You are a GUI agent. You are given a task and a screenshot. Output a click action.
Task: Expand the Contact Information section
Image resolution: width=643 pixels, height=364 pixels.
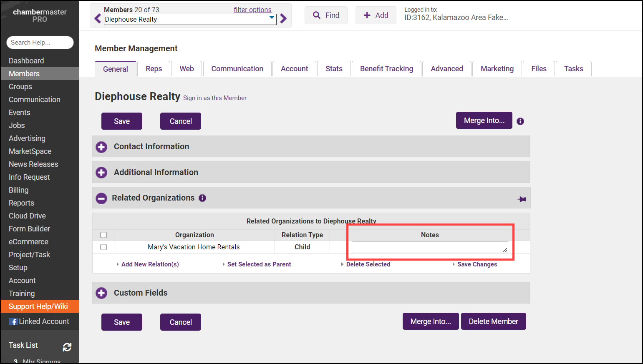(x=101, y=147)
